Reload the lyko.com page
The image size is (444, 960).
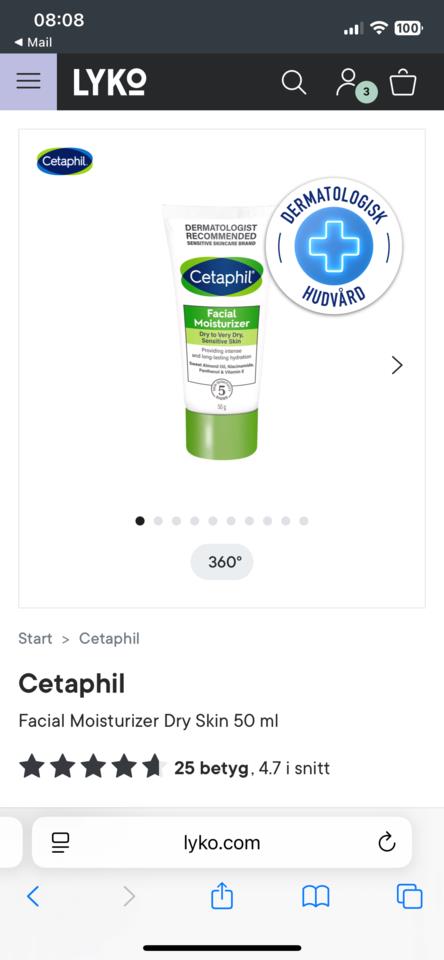pyautogui.click(x=386, y=842)
